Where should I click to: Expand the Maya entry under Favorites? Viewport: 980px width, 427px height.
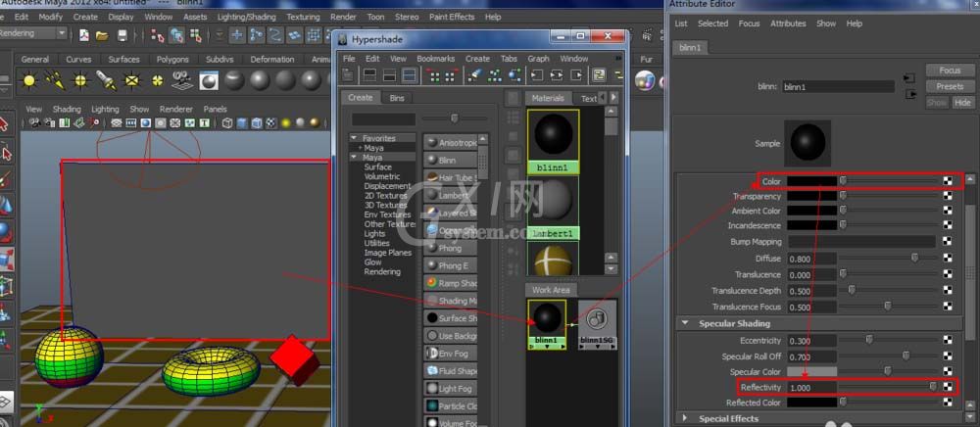pyautogui.click(x=360, y=148)
